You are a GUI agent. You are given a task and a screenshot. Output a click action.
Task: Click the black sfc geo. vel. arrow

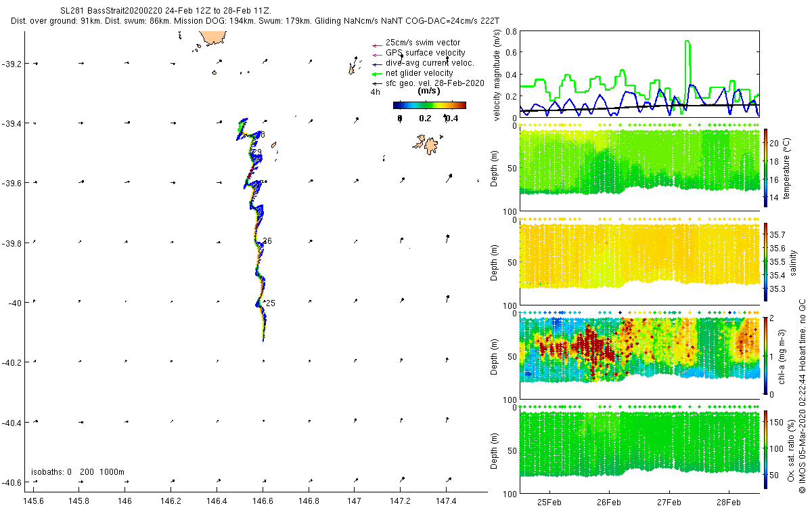[376, 83]
